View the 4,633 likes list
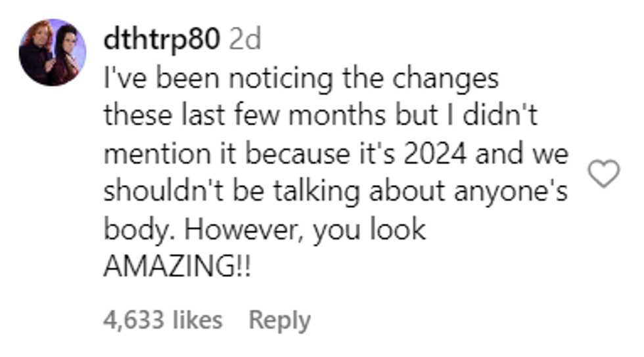Viewport: 644px width, 357px height. pyautogui.click(x=163, y=320)
